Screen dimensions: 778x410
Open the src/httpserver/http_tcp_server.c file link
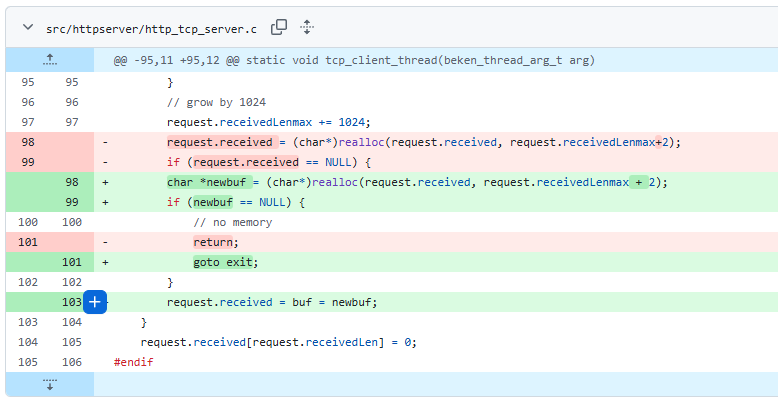151,28
